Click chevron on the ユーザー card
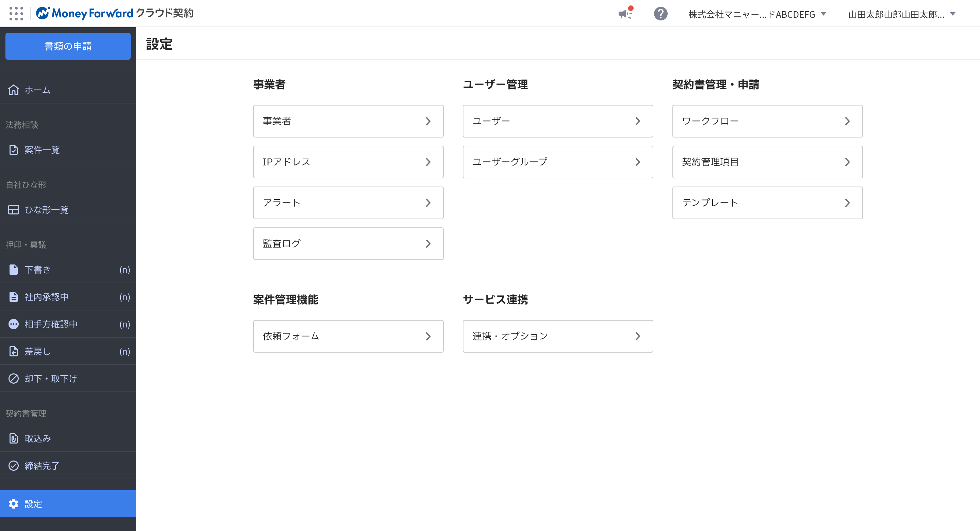980x531 pixels. 638,121
